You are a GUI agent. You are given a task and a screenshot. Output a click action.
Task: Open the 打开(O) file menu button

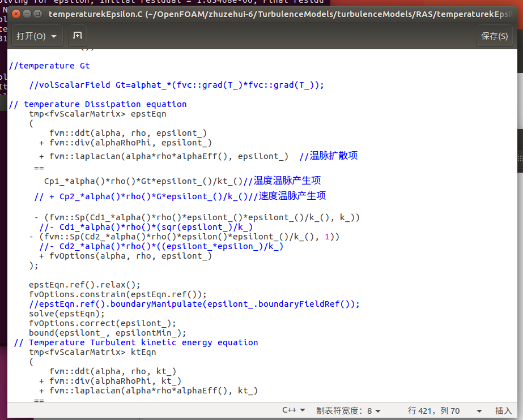(x=37, y=36)
